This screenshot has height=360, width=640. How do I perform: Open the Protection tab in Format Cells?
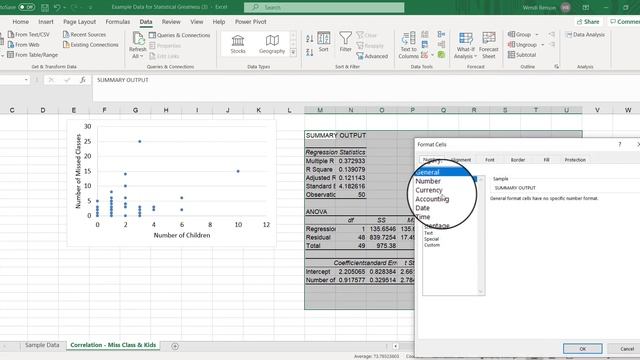pos(575,160)
